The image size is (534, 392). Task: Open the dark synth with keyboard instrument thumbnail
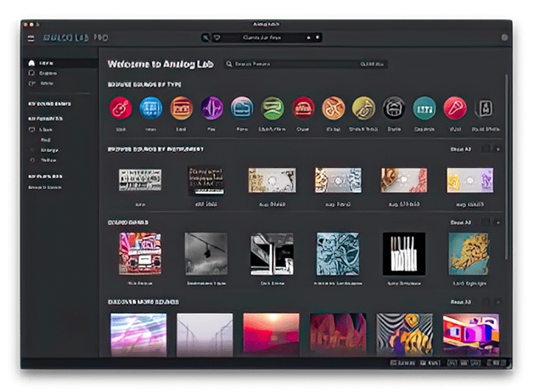[x=206, y=181]
